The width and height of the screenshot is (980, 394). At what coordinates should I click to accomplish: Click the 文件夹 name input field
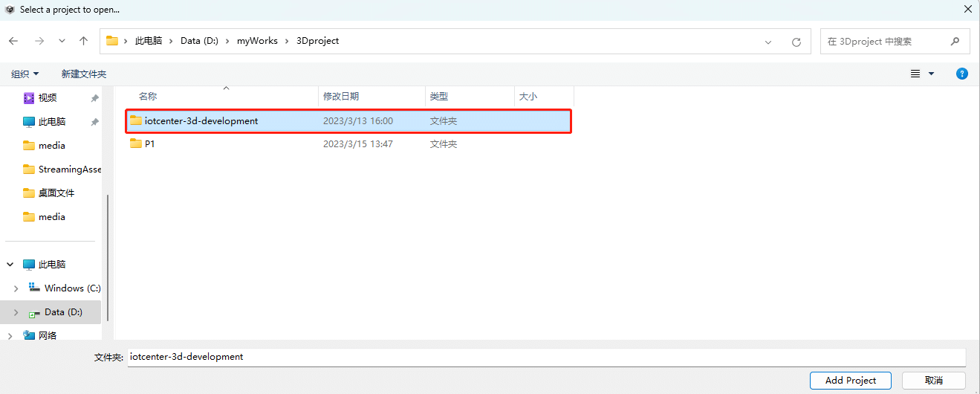[546, 357]
